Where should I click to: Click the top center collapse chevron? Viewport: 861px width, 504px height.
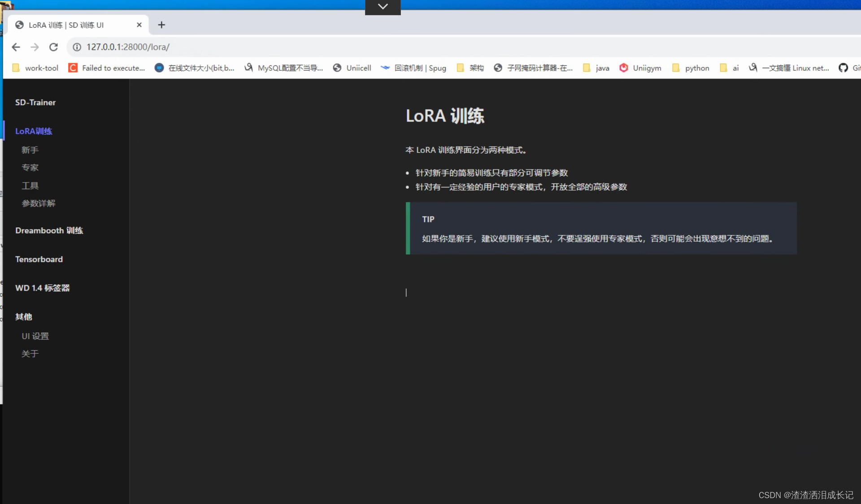coord(383,7)
